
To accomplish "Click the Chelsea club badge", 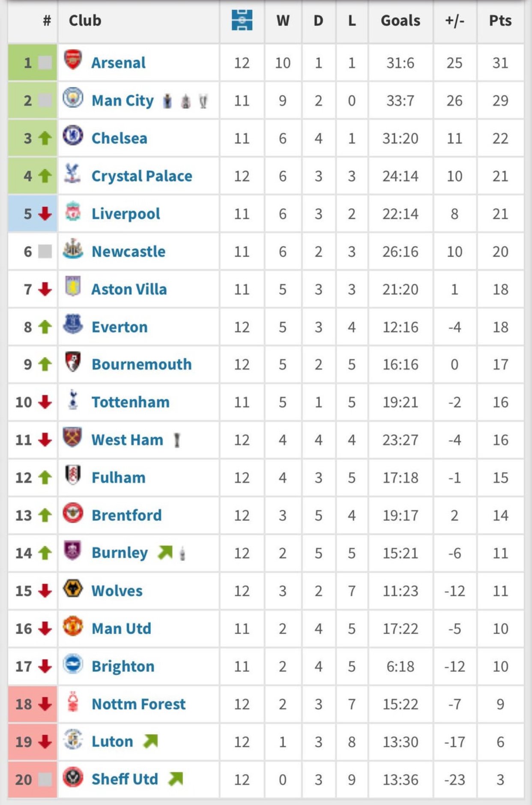I will (73, 135).
